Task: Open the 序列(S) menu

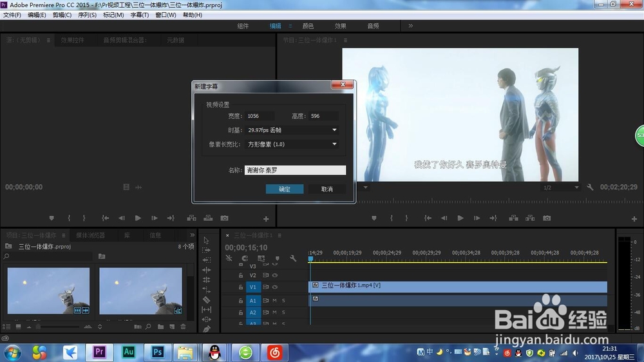Action: point(87,15)
